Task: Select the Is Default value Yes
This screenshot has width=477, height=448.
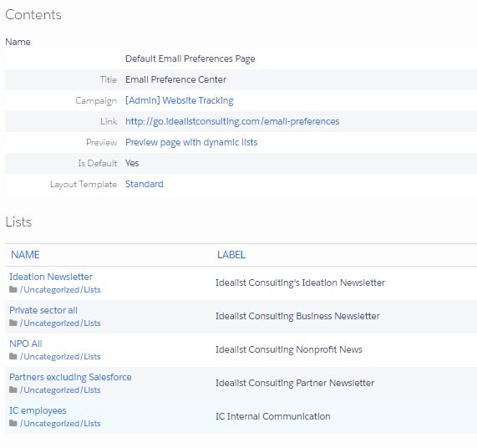Action: coord(132,163)
